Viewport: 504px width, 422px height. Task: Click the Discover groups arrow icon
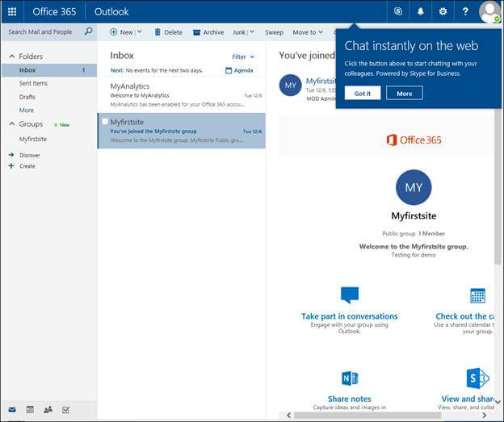click(x=11, y=155)
